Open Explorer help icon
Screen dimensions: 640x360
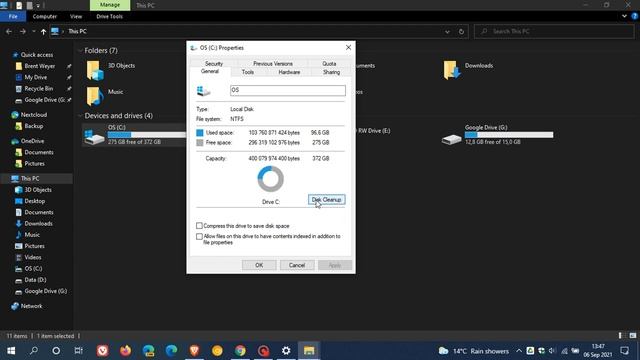coord(635,16)
